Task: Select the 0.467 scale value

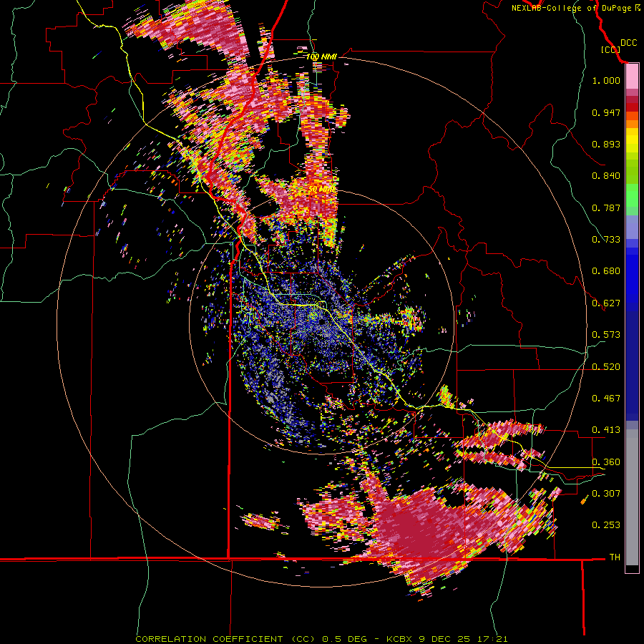Action: click(x=606, y=399)
